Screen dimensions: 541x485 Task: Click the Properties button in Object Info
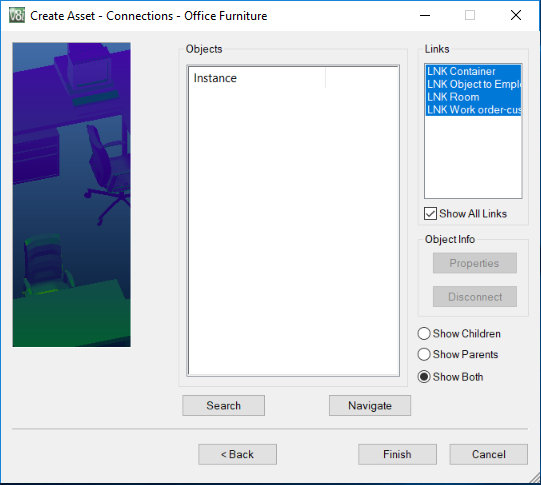point(475,263)
